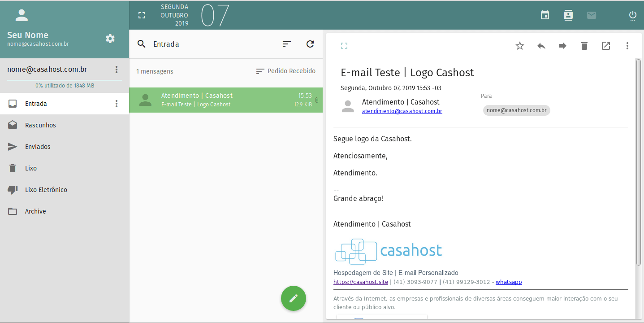
Task: Click the atendimento@casahost.com.br sender link
Action: 402,111
